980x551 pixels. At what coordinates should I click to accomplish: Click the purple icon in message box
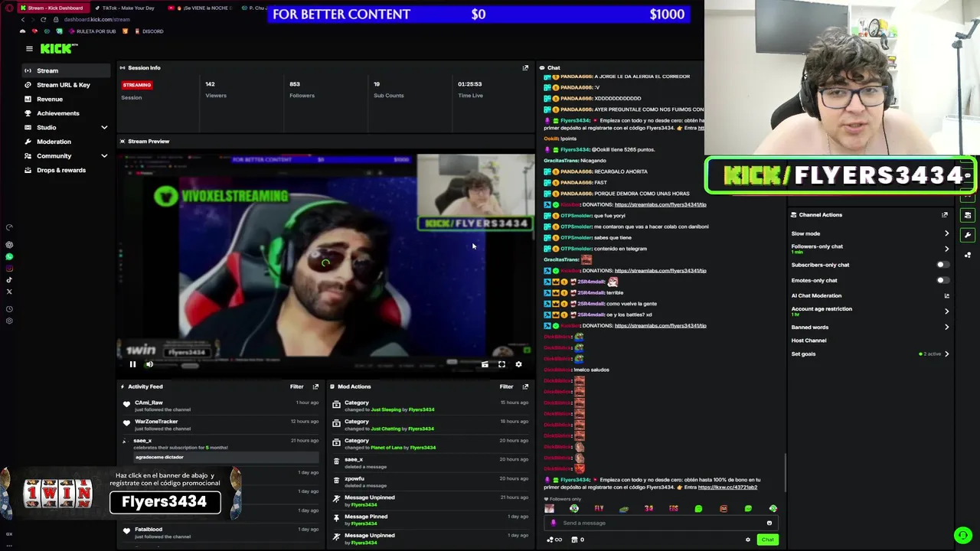tap(554, 523)
